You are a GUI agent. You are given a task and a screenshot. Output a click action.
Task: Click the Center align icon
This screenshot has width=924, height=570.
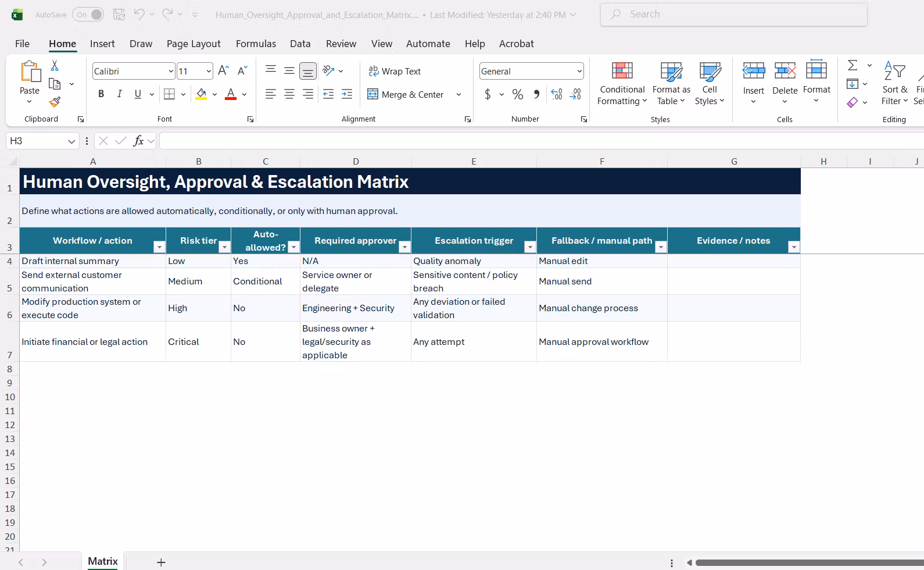pyautogui.click(x=289, y=94)
